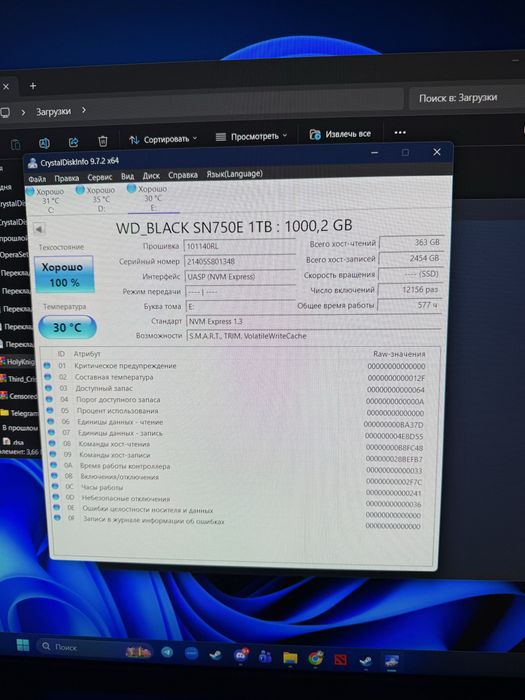Click the power-on count 12156 раз
This screenshot has width=525, height=700.
(410, 289)
